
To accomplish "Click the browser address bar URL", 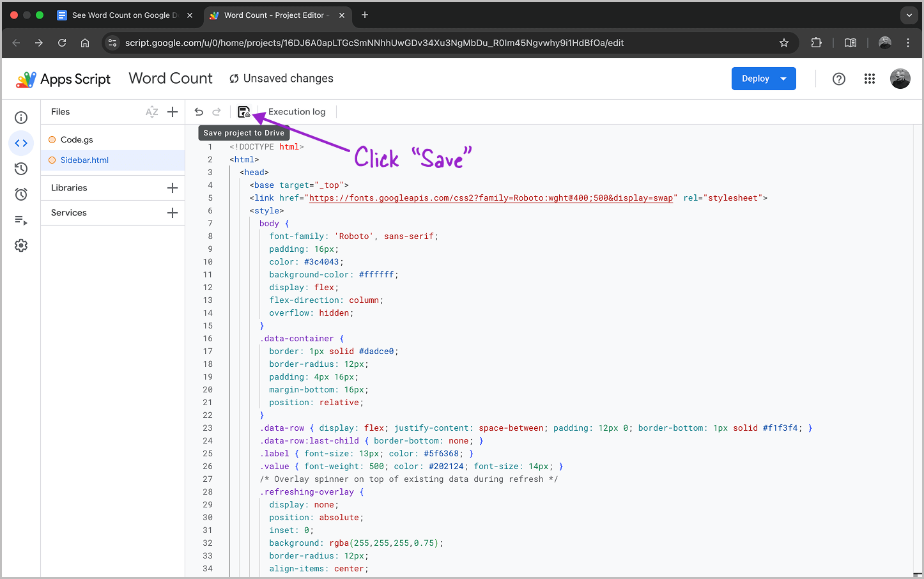I will tap(374, 43).
